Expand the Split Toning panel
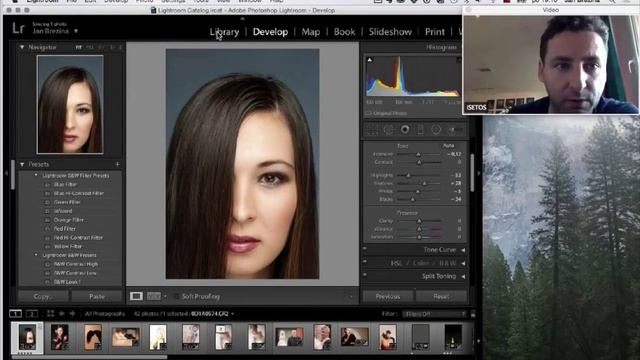The width and height of the screenshot is (640, 360). 463,276
